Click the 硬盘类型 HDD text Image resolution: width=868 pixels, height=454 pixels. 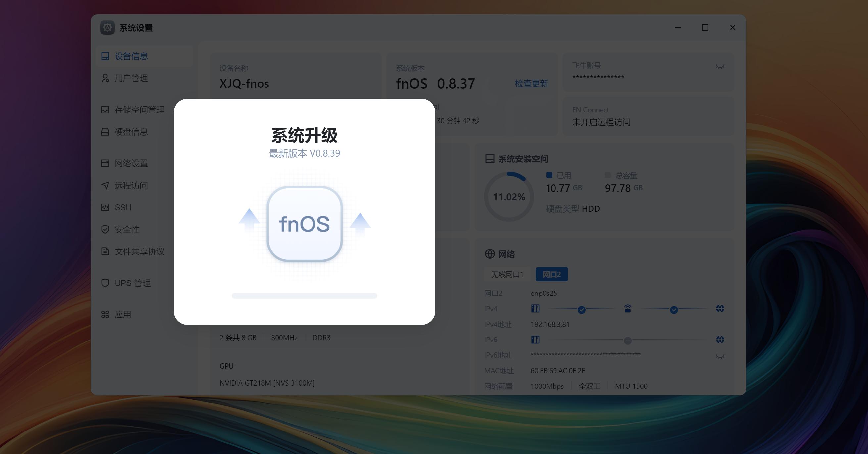[573, 209]
